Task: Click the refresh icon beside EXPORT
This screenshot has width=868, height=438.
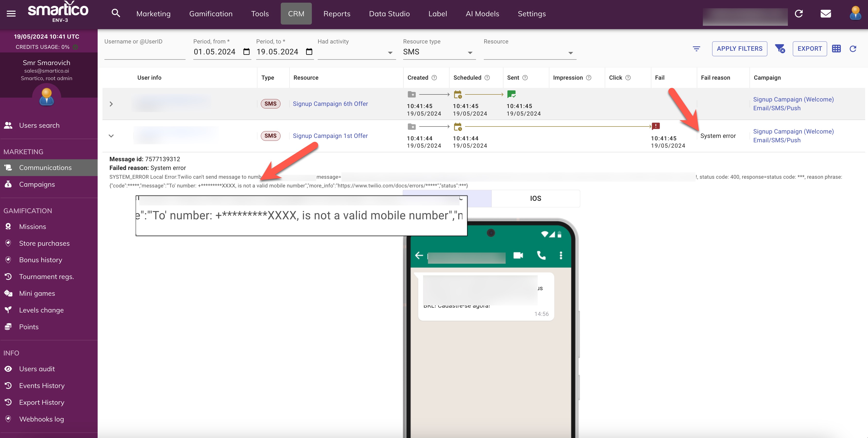Action: [x=853, y=49]
